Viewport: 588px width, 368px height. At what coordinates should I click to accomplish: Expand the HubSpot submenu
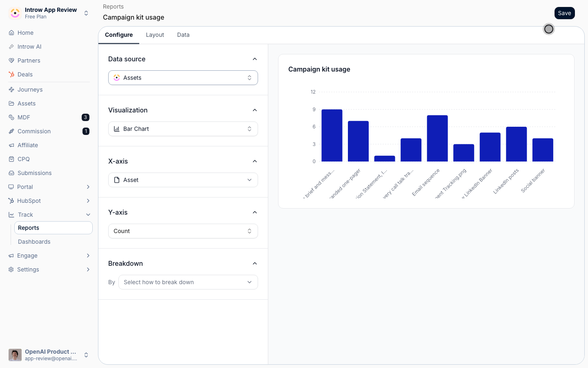tap(88, 201)
